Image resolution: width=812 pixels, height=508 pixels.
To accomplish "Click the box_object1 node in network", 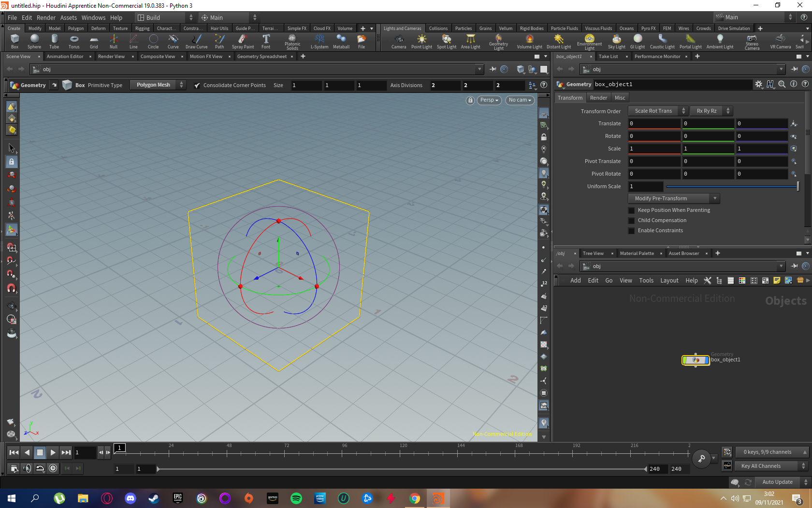I will point(696,360).
